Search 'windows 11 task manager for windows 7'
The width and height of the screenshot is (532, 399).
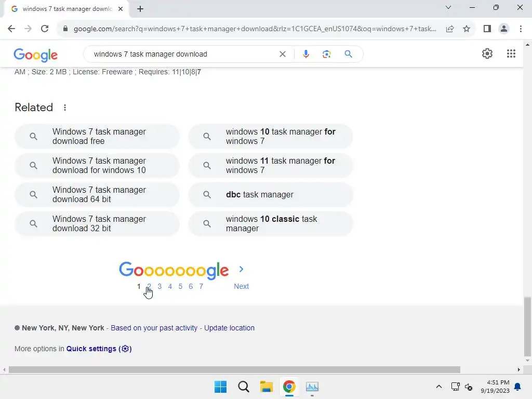tap(271, 166)
